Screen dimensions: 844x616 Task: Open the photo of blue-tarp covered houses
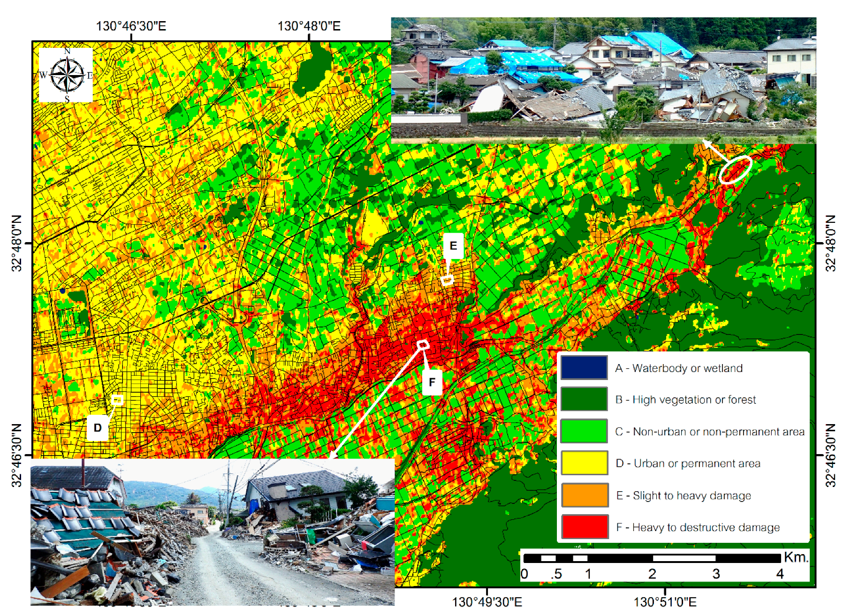pos(603,80)
